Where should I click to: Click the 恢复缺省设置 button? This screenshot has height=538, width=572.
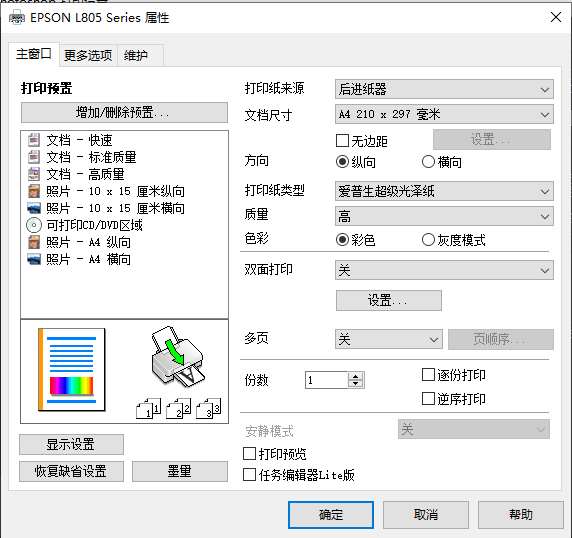(71, 471)
